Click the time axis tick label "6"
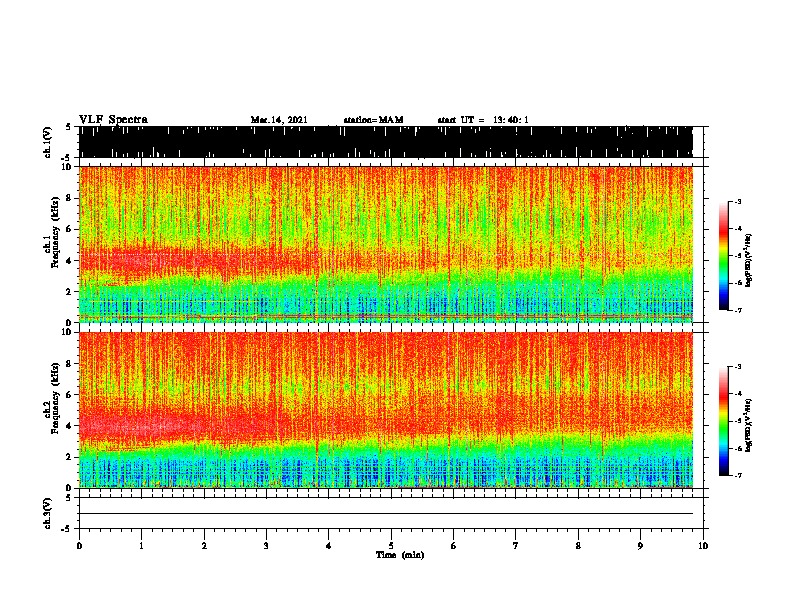Image resolution: width=792 pixels, height=612 pixels. click(x=453, y=546)
